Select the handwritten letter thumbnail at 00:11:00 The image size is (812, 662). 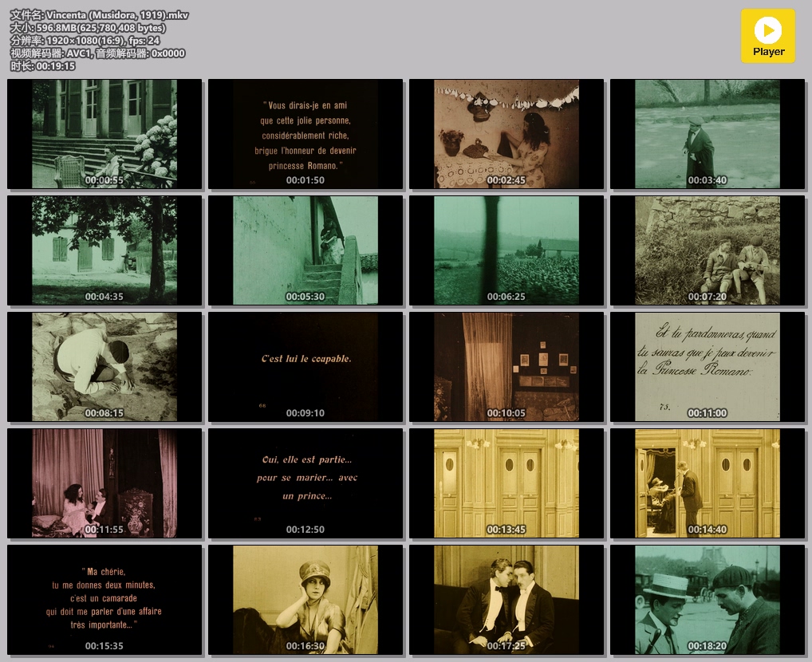[708, 367]
